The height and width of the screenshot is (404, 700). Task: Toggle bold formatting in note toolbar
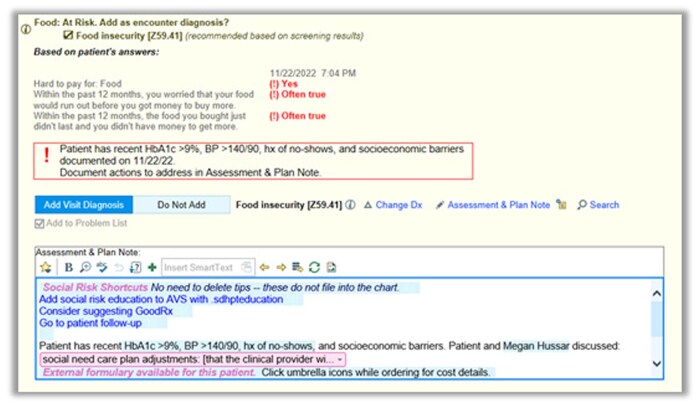point(68,267)
